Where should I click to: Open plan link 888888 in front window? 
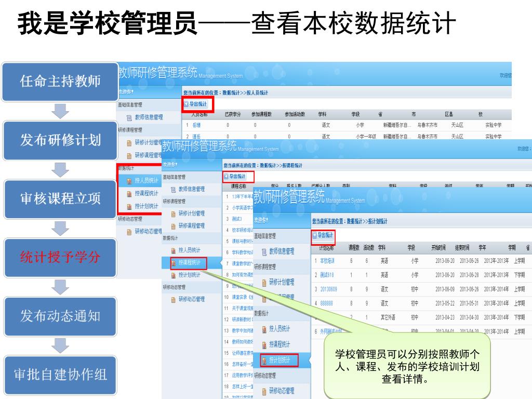pyautogui.click(x=326, y=303)
